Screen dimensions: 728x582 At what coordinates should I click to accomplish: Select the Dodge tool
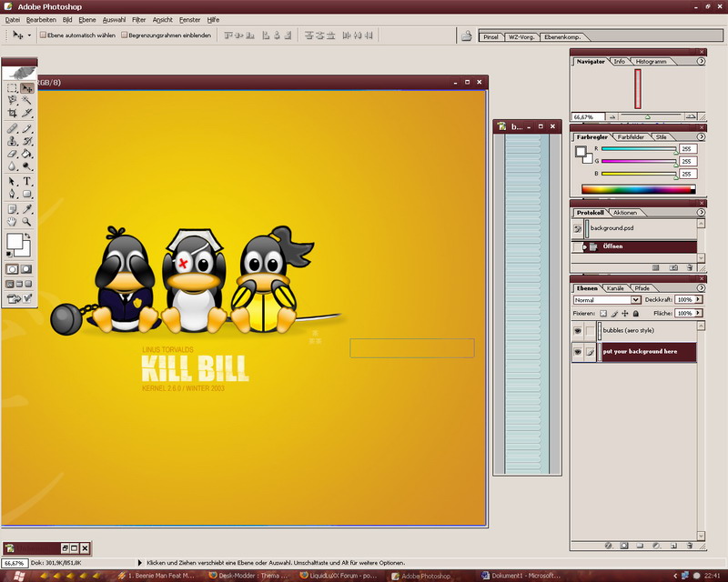coord(27,166)
